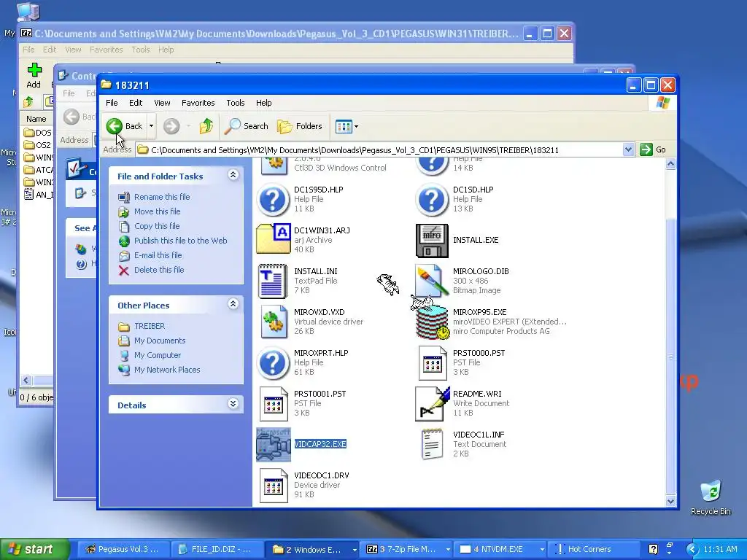This screenshot has width=747, height=560.
Task: Expand the Details panel
Action: click(x=233, y=404)
